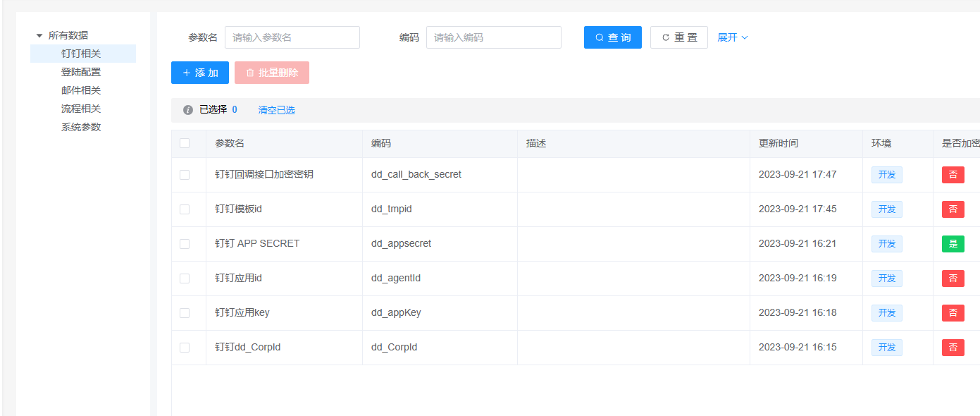Collapse the 所有数据 tree node

tap(39, 35)
